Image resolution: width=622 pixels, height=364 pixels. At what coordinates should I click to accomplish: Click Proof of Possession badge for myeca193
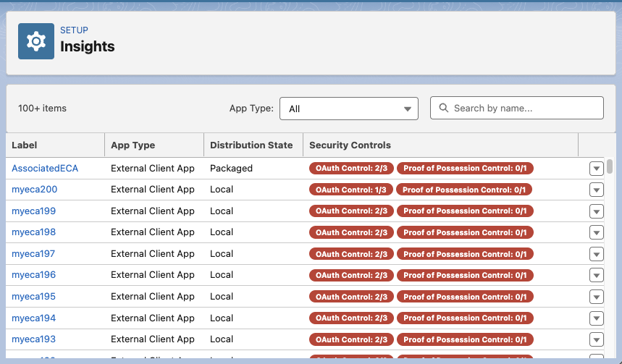pyautogui.click(x=465, y=339)
